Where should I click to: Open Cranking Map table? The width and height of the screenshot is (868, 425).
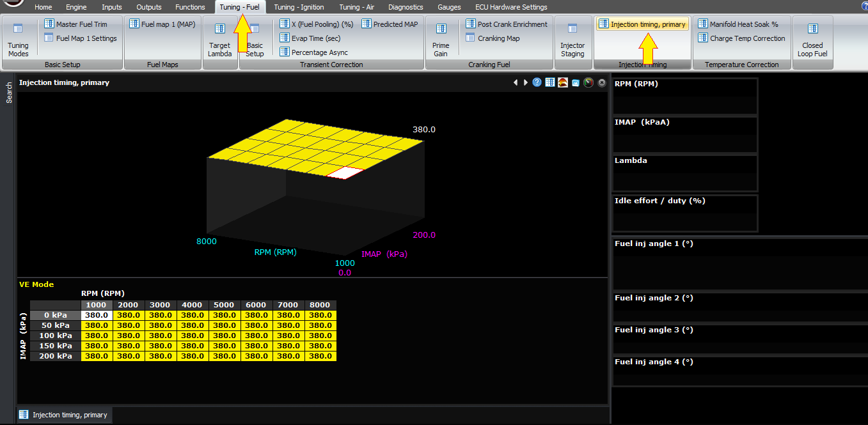click(x=493, y=38)
